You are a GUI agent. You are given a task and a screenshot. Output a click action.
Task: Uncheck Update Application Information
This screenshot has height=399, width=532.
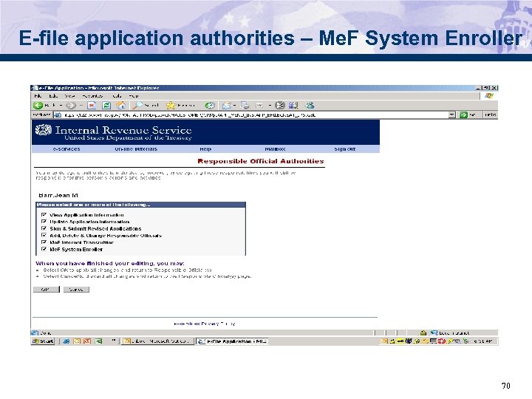coord(44,222)
